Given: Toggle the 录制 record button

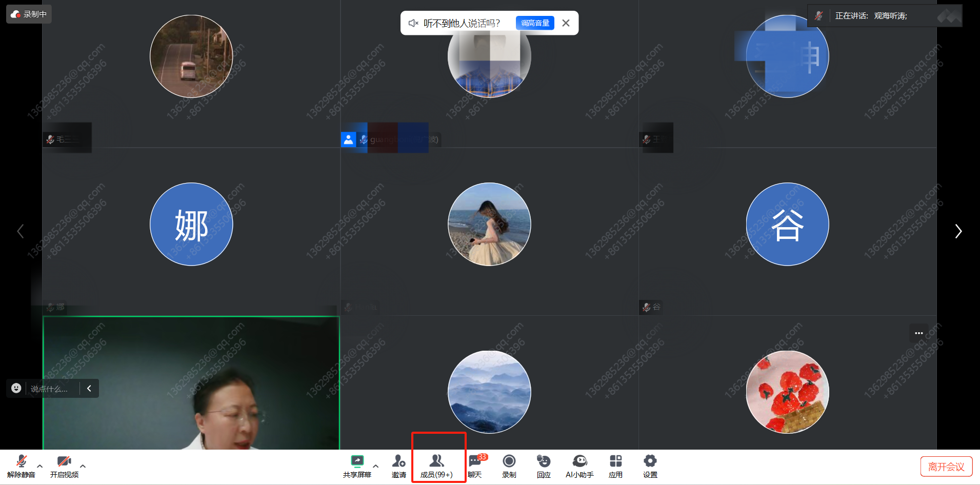Looking at the screenshot, I should tap(509, 466).
